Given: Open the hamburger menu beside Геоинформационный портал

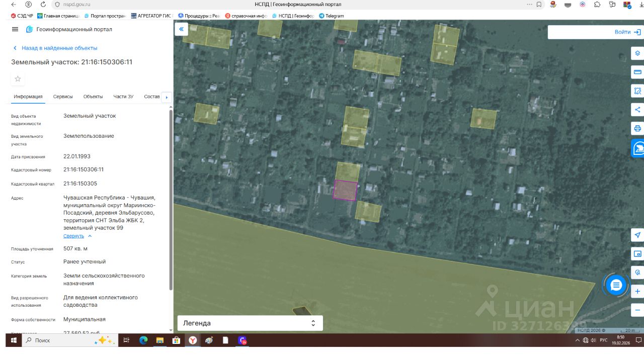Looking at the screenshot, I should point(15,29).
